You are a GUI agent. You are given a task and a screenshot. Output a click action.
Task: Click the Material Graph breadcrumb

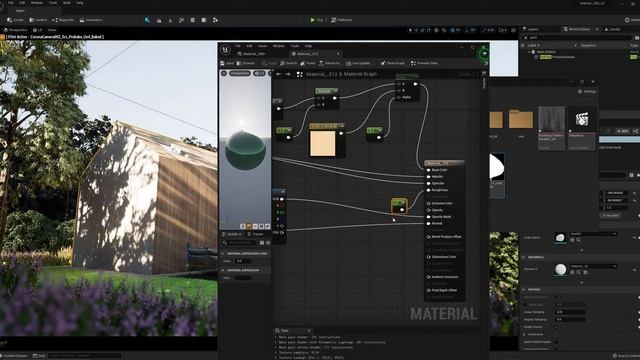coord(360,74)
